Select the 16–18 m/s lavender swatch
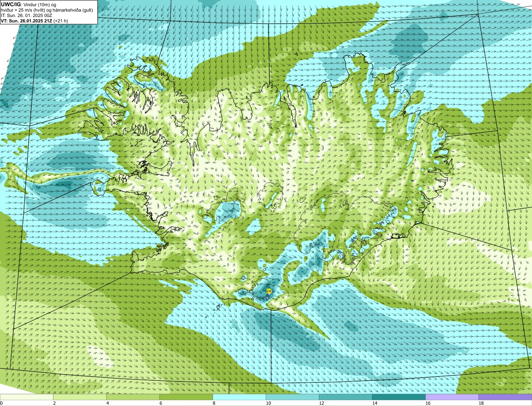 (x=452, y=397)
